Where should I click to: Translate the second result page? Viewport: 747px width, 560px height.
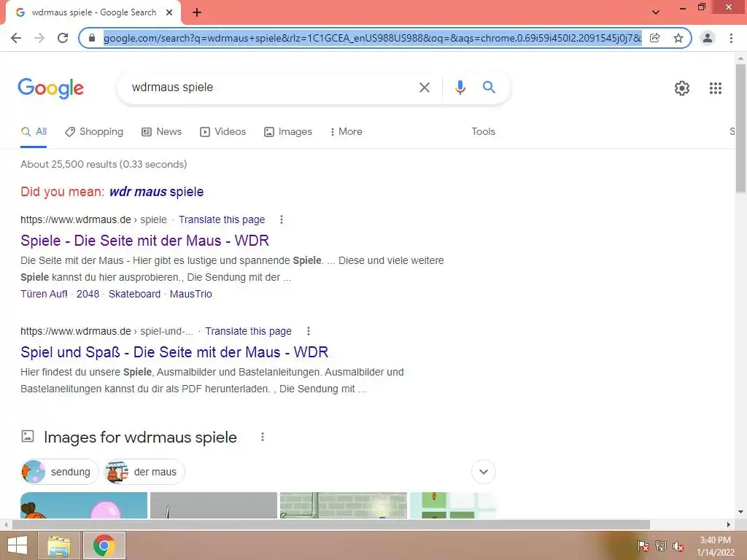[x=248, y=332]
